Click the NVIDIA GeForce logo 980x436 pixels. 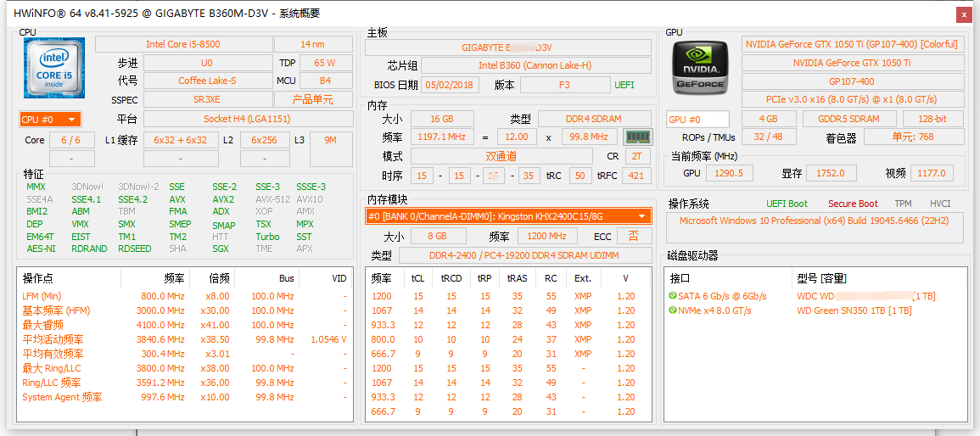[x=700, y=68]
